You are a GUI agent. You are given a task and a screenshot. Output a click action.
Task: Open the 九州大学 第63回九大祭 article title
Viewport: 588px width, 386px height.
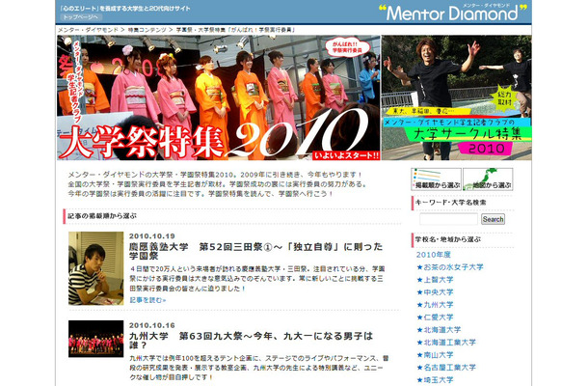(x=251, y=341)
